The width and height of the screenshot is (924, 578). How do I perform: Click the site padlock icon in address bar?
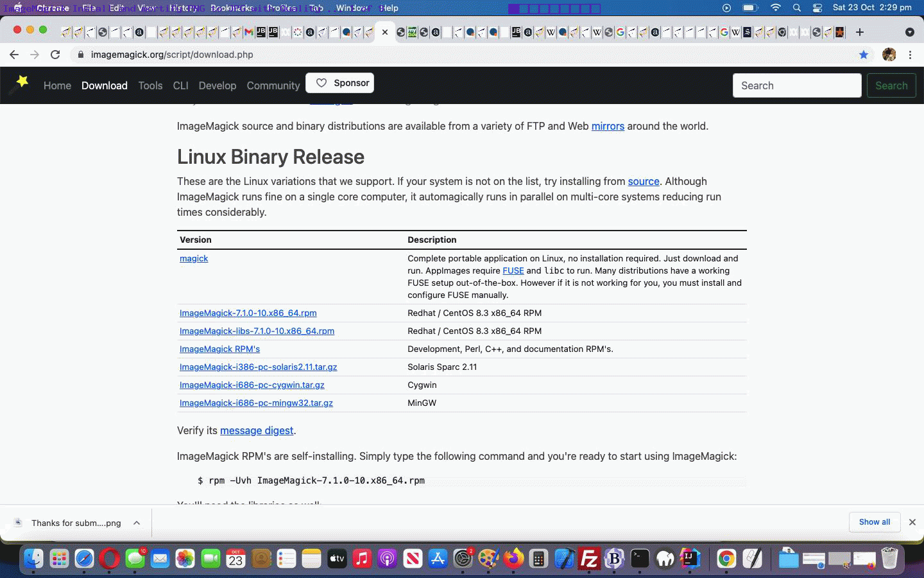pyautogui.click(x=80, y=55)
